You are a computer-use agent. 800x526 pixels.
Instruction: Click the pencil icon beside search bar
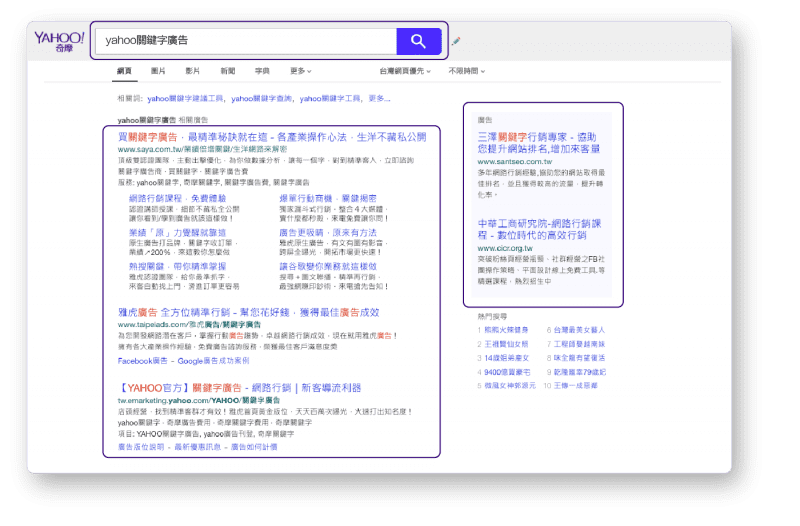[457, 42]
